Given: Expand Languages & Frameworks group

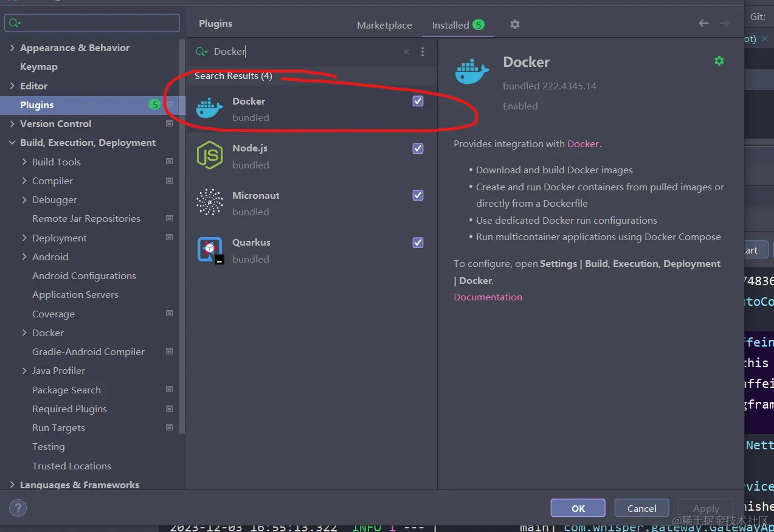Looking at the screenshot, I should point(12,485).
